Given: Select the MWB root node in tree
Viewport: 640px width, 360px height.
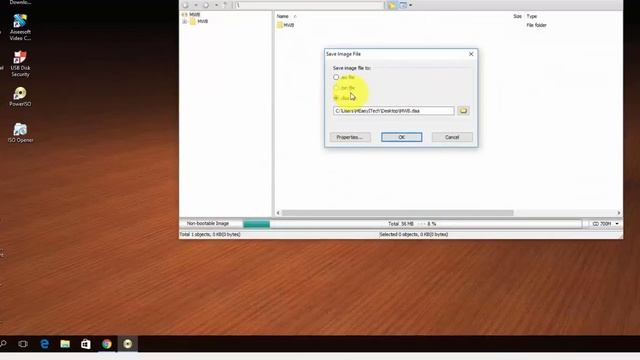Looking at the screenshot, I should [194, 15].
